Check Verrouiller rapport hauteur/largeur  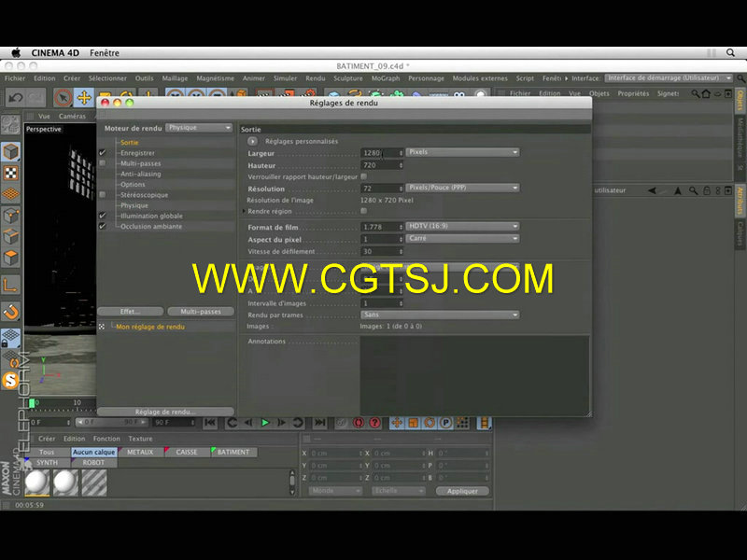click(364, 176)
